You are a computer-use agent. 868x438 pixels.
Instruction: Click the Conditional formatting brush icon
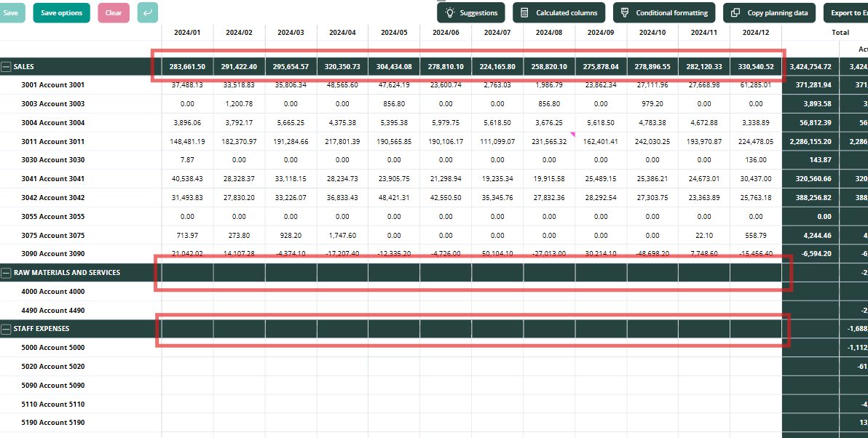(x=625, y=12)
